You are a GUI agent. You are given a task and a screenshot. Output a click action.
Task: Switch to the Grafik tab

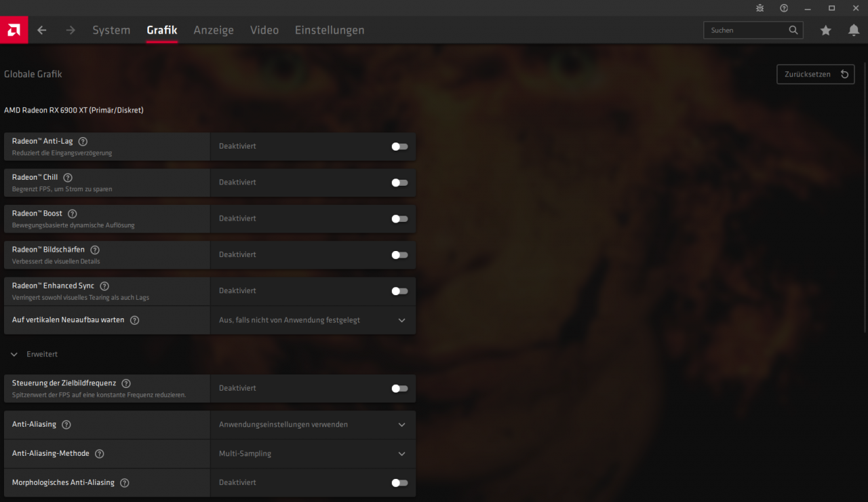162,30
